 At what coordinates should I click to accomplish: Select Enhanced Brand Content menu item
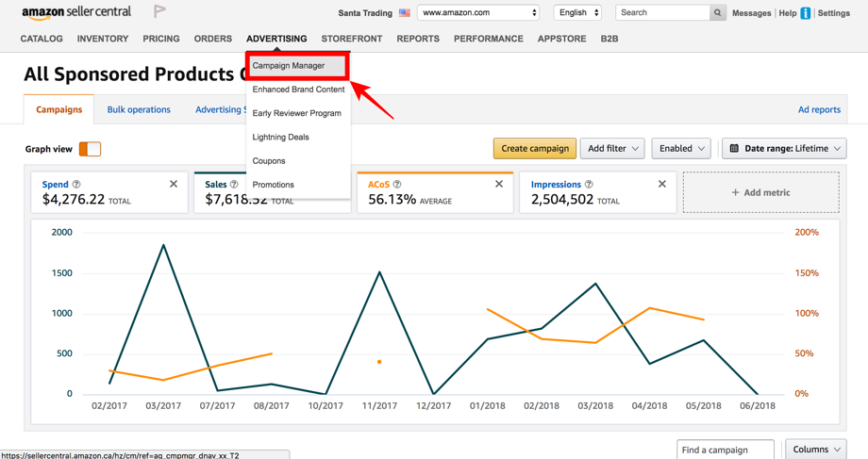[298, 89]
